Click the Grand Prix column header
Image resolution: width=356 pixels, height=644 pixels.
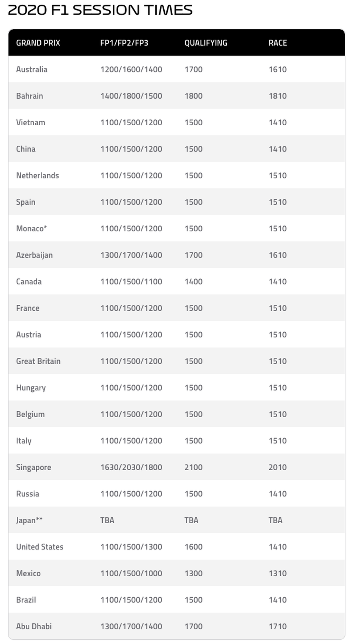click(x=38, y=43)
